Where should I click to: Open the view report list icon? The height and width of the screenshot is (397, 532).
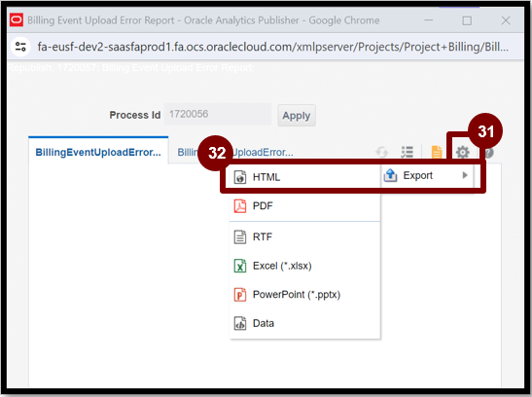point(407,152)
